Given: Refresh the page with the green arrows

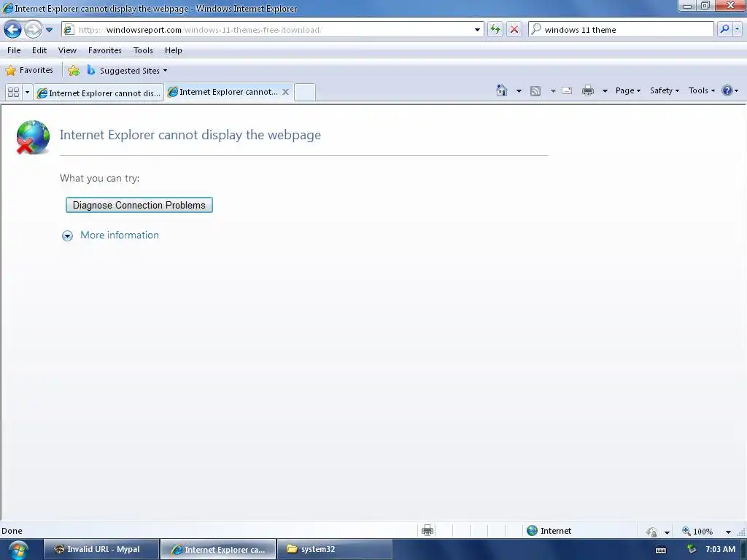Looking at the screenshot, I should point(495,29).
